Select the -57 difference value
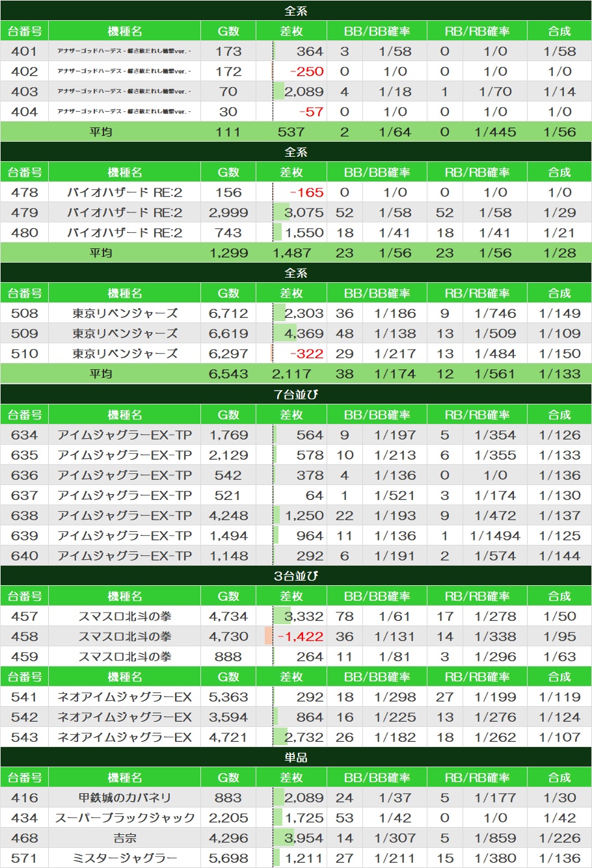Viewport: 592px width, 868px height. 311,112
